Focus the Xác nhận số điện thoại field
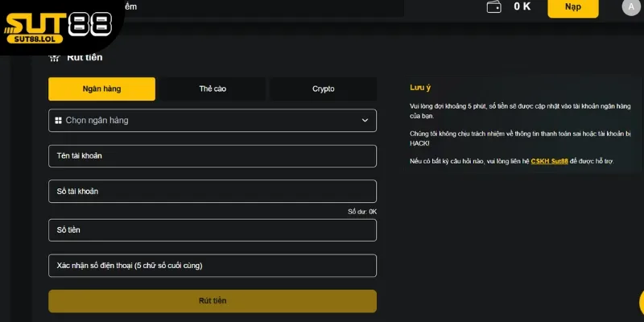 (x=213, y=266)
